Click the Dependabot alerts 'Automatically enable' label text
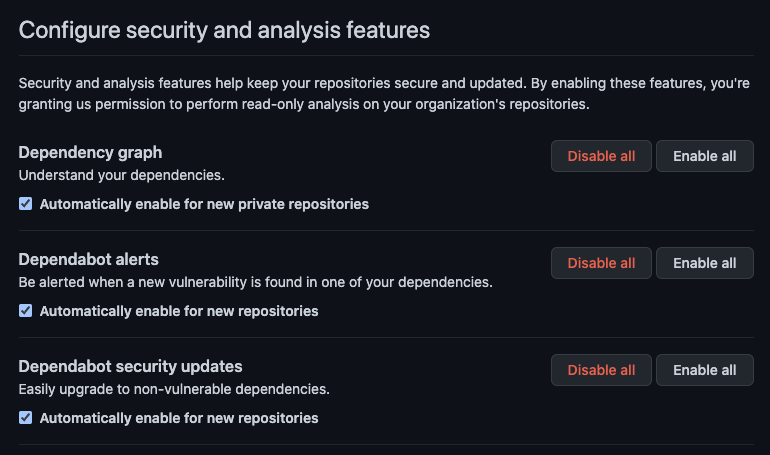Viewport: 770px width, 455px height. coord(179,311)
